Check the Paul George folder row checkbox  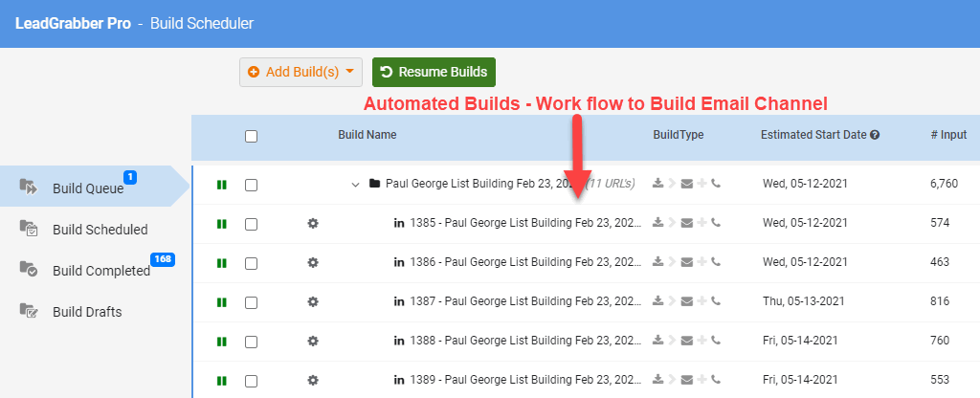[252, 185]
